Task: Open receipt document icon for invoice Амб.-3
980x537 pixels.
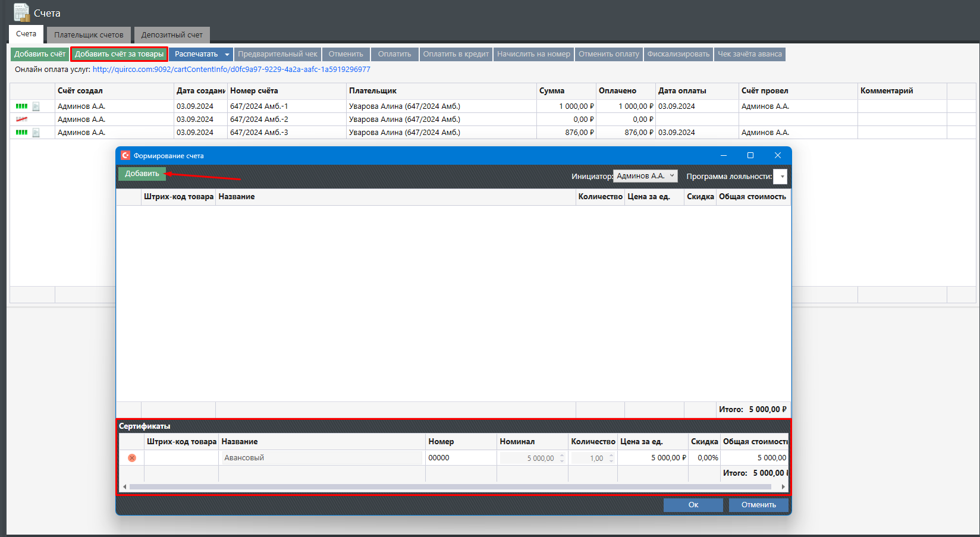Action: coord(36,133)
